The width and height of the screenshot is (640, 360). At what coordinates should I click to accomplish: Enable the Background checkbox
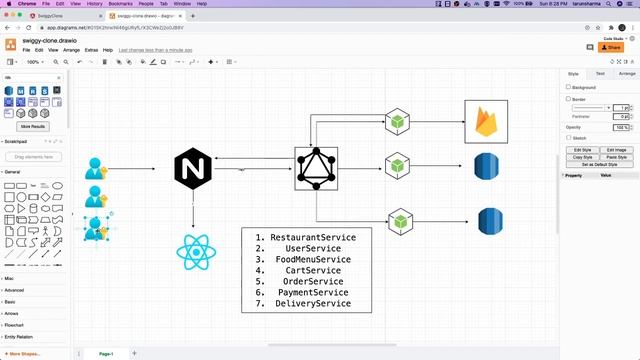(568, 87)
